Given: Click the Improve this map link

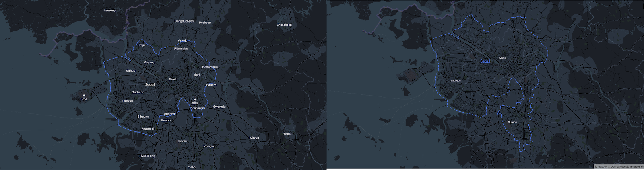Looking at the screenshot, I should [x=637, y=167].
